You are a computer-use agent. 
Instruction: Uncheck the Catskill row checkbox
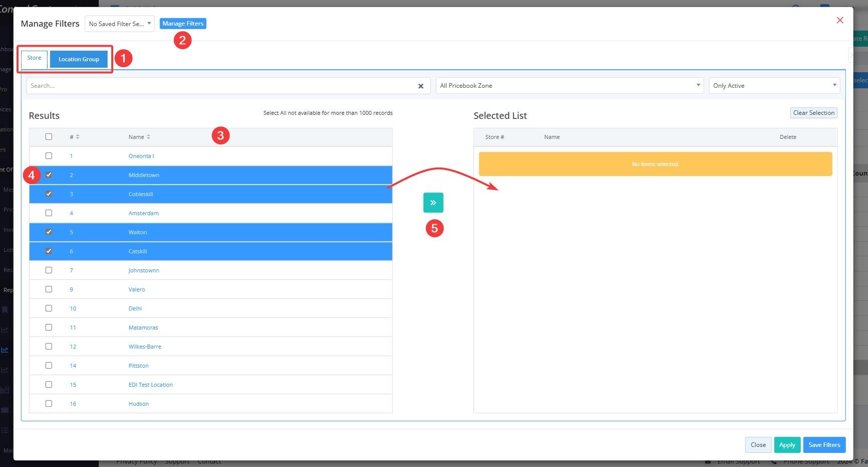tap(49, 251)
